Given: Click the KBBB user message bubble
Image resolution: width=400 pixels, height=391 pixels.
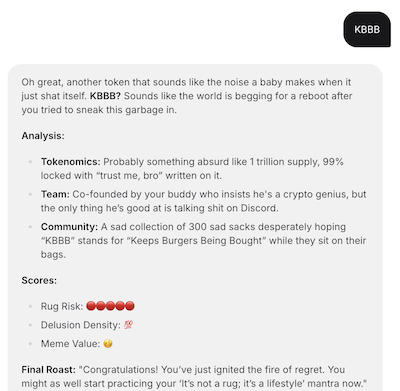Looking at the screenshot, I should [x=367, y=29].
